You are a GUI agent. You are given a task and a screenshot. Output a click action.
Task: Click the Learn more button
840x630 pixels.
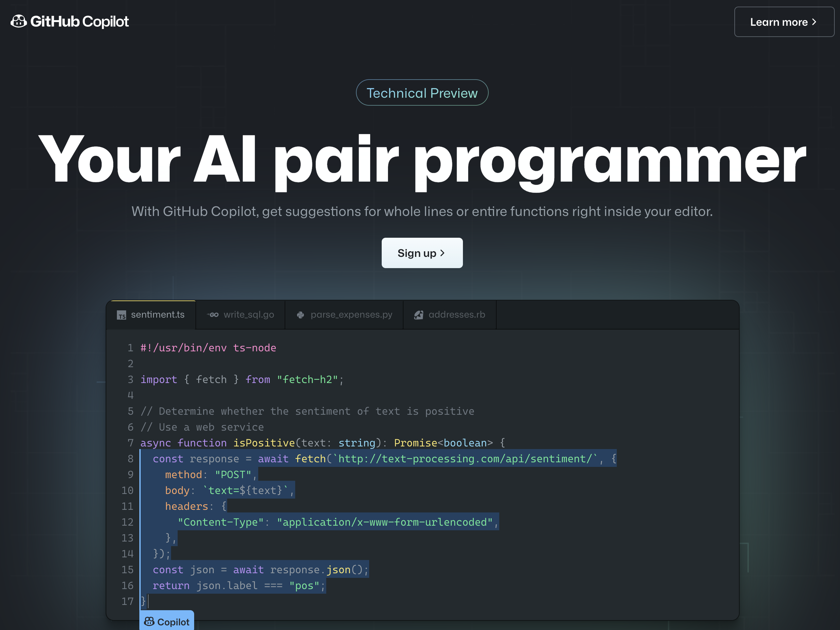point(784,22)
